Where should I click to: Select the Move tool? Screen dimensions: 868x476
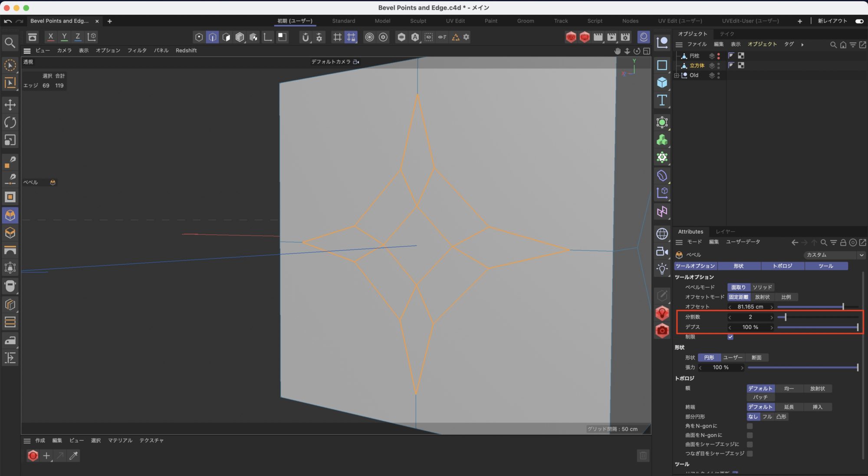(x=10, y=105)
